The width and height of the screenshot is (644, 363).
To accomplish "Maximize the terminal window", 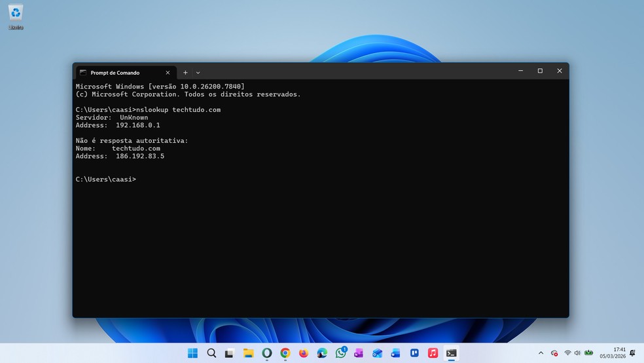I will (x=540, y=71).
